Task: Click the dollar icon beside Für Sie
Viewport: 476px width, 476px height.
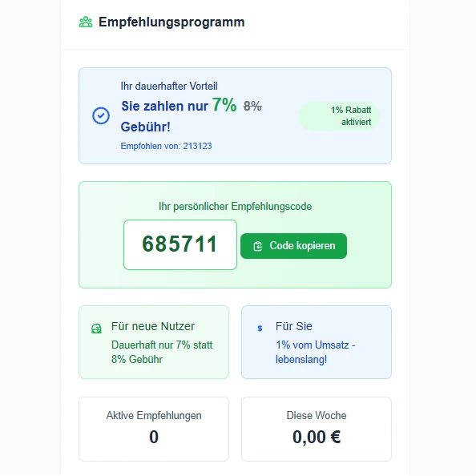Action: 260,329
